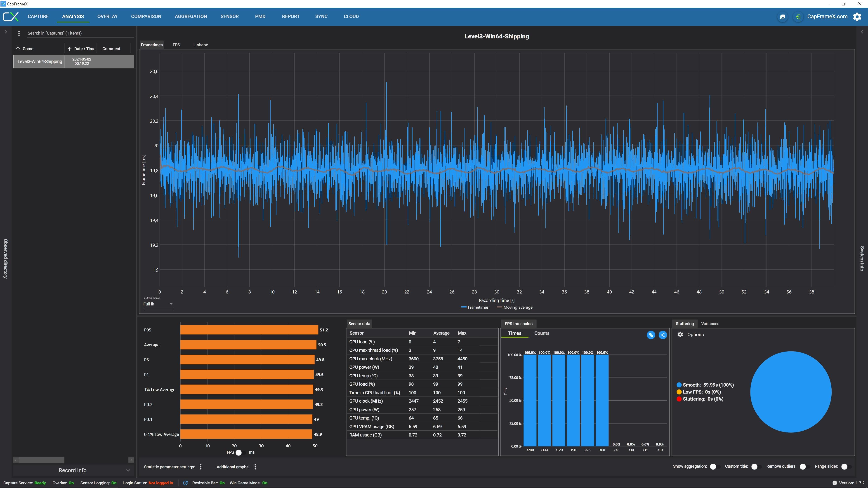
Task: Click the GPU VRAM usage (GB) row
Action: pyautogui.click(x=422, y=427)
